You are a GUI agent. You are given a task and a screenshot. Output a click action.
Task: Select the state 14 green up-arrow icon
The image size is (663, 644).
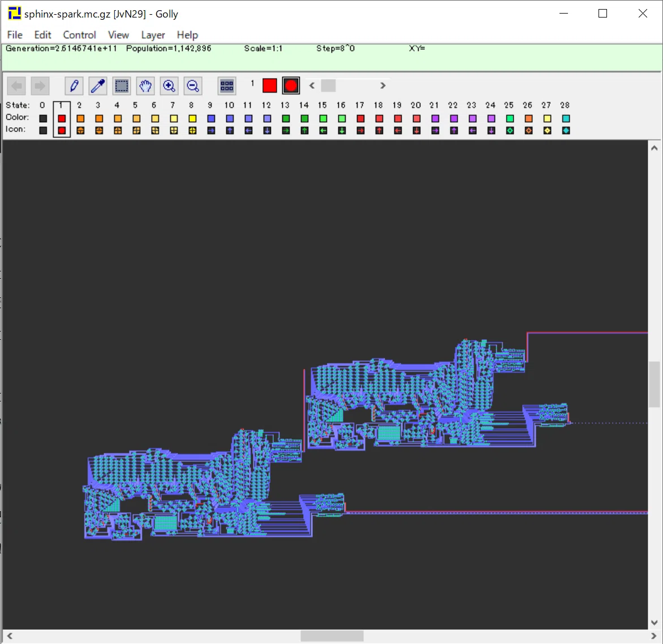pyautogui.click(x=304, y=131)
